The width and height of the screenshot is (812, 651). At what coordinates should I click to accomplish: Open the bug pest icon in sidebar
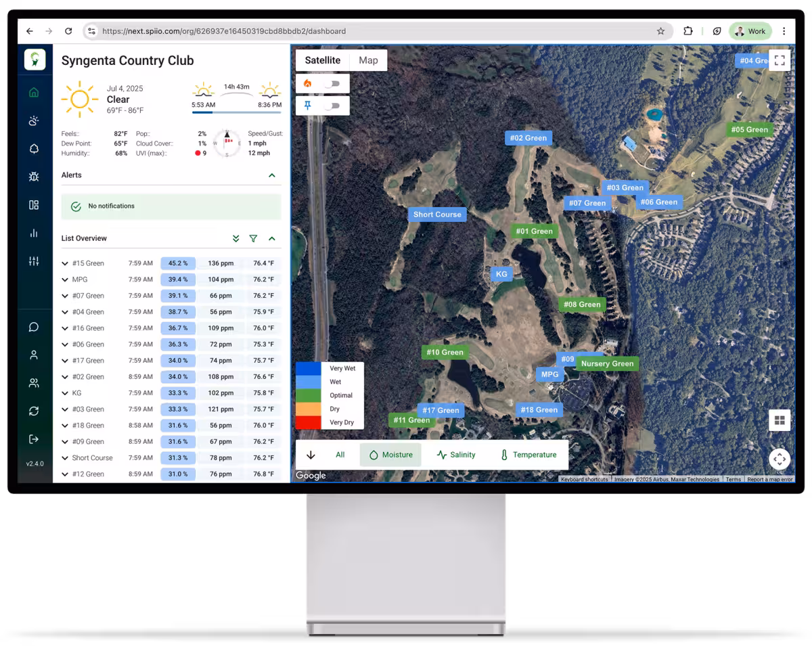pos(34,177)
